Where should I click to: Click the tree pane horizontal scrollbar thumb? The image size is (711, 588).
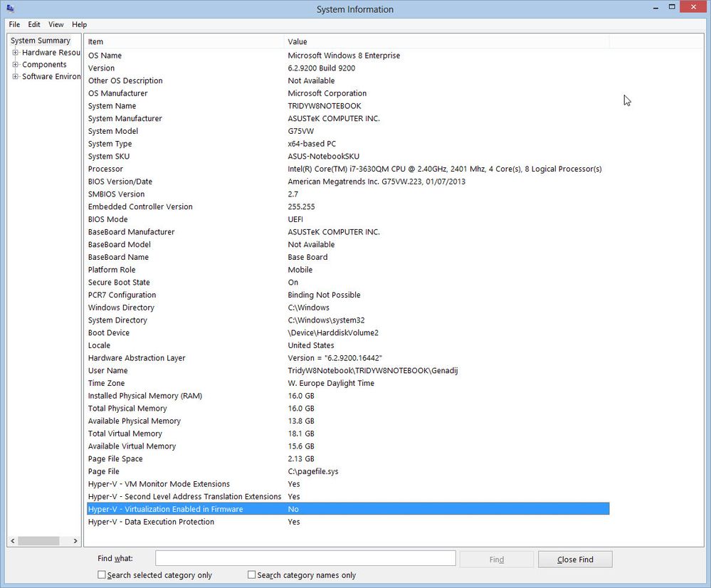coord(38,541)
